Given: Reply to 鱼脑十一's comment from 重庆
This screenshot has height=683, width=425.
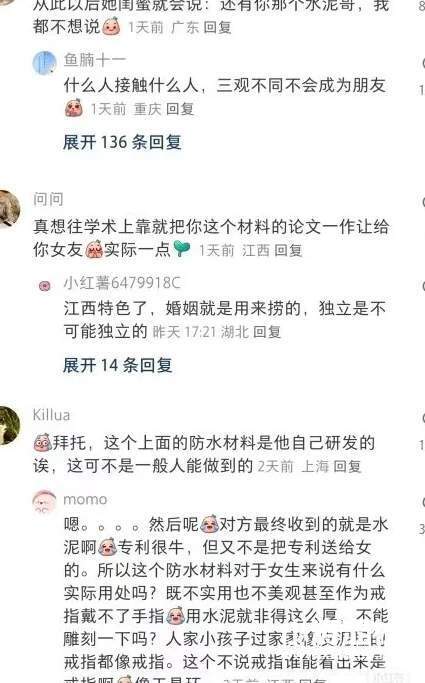Looking at the screenshot, I should (x=180, y=109).
